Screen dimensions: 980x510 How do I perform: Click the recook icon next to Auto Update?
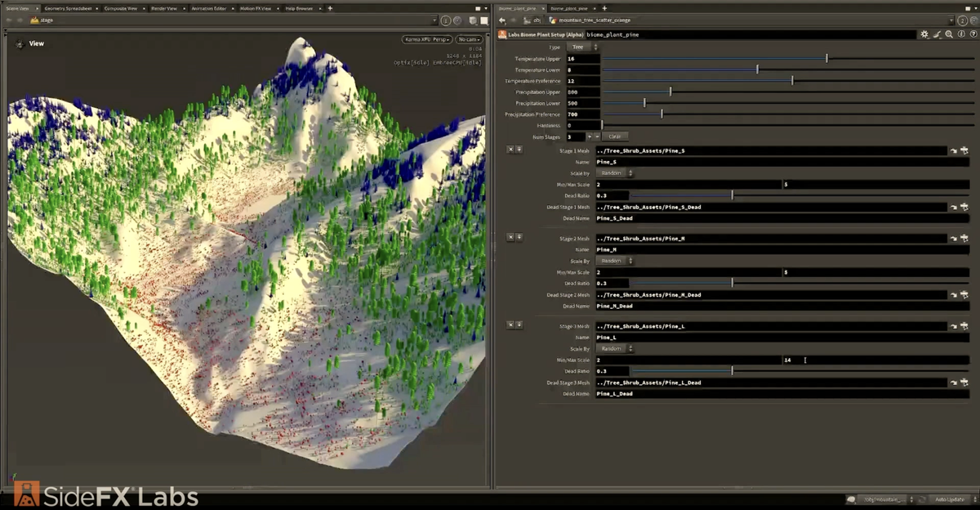click(x=924, y=499)
